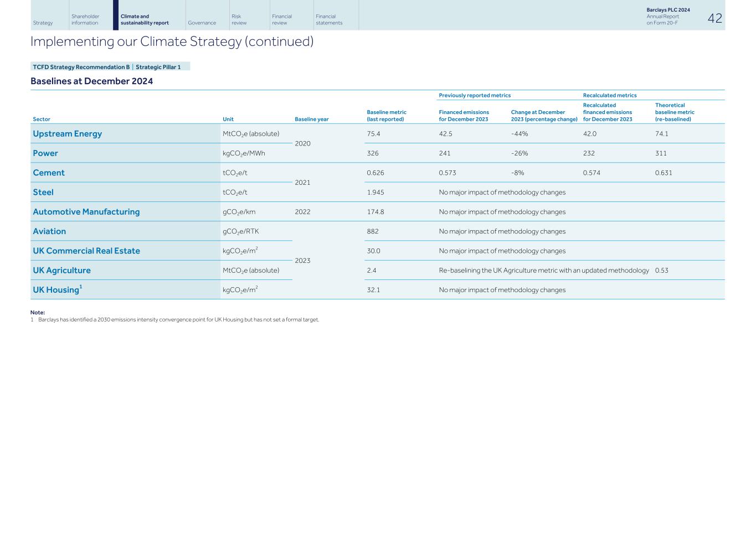Select the TCFD Strategy Recommendation B tag
The width and height of the screenshot is (756, 534).
[81, 66]
